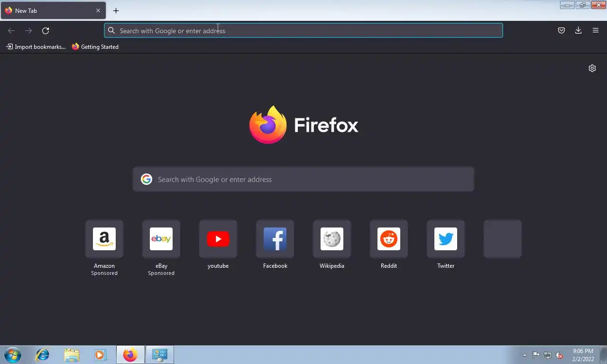Open Windows Explorer from taskbar
Image resolution: width=607 pixels, height=364 pixels.
coord(72,355)
